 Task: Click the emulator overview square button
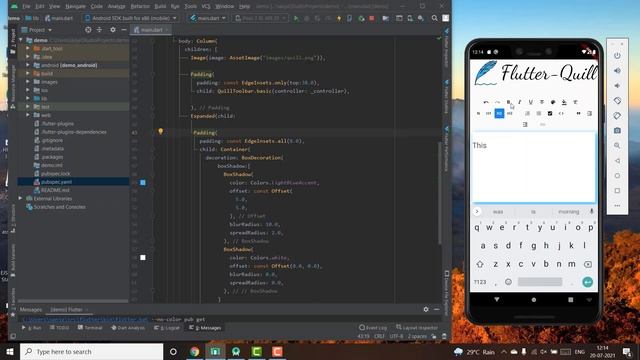tap(617, 191)
